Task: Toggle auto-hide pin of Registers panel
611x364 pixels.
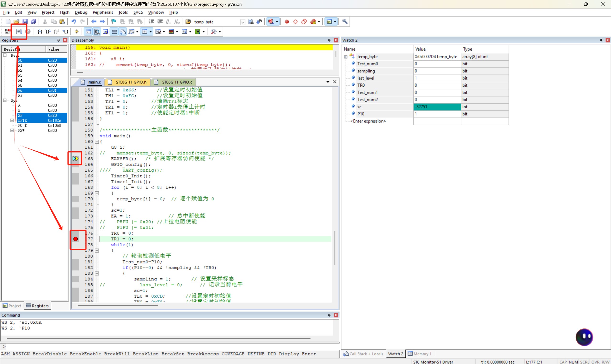Action: tap(58, 40)
